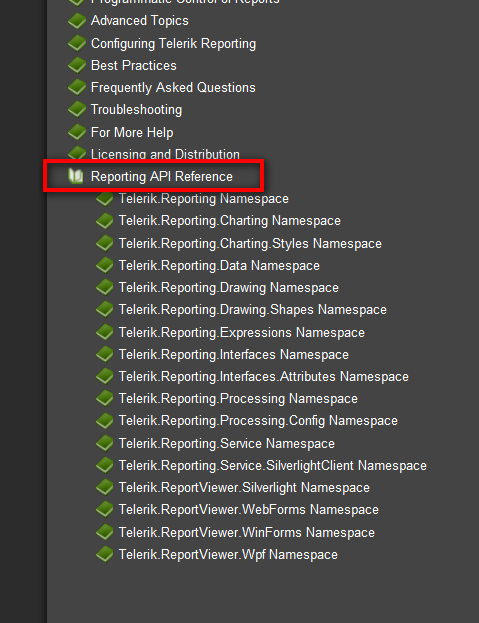Click the Best Practices book icon
Screen dimensions: 479x623
click(77, 65)
